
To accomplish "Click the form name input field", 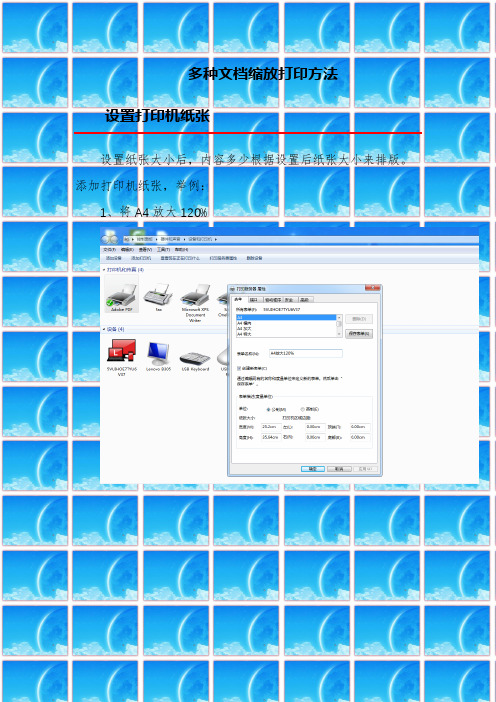I will [x=306, y=354].
